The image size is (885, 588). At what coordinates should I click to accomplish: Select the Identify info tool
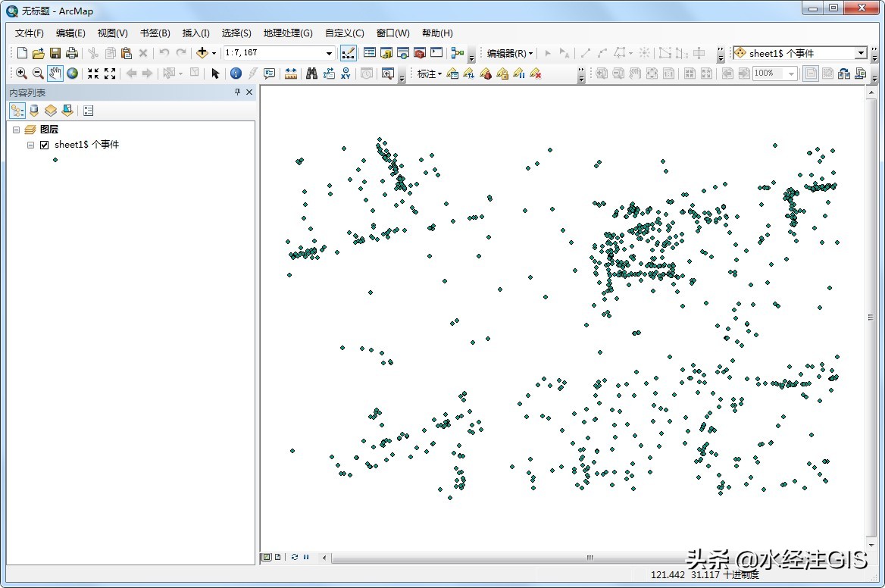tap(236, 73)
